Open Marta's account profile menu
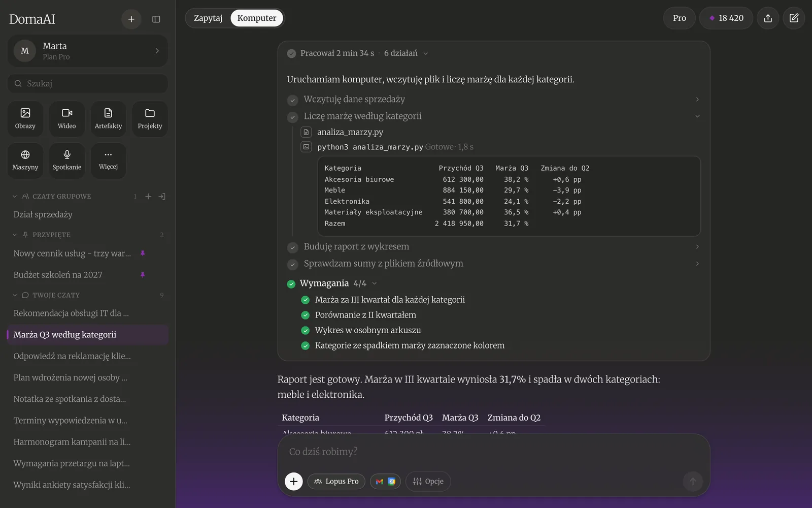This screenshot has width=812, height=508. pyautogui.click(x=88, y=51)
